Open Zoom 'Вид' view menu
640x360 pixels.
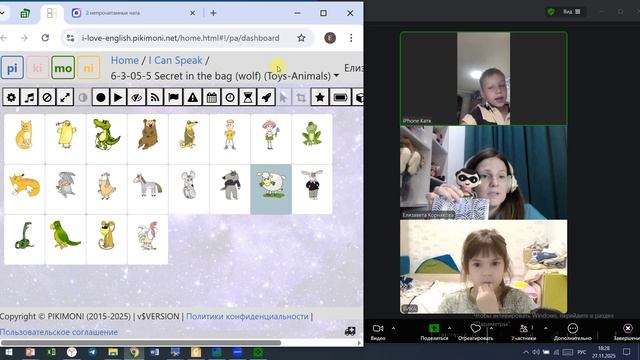coord(571,11)
